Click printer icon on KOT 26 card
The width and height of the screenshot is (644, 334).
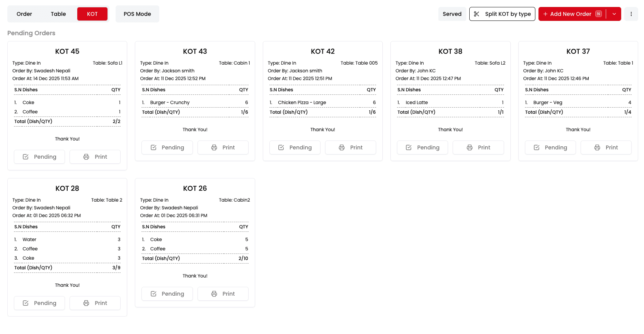(x=214, y=294)
